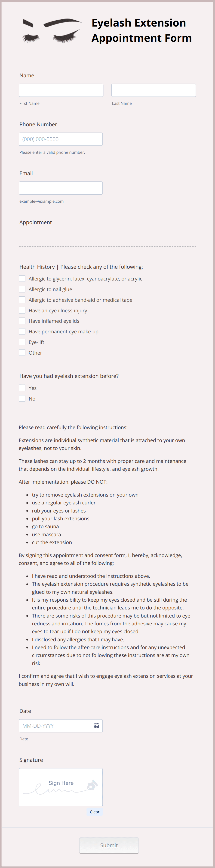Select the Last Name input field
This screenshot has height=868, width=215.
click(154, 90)
